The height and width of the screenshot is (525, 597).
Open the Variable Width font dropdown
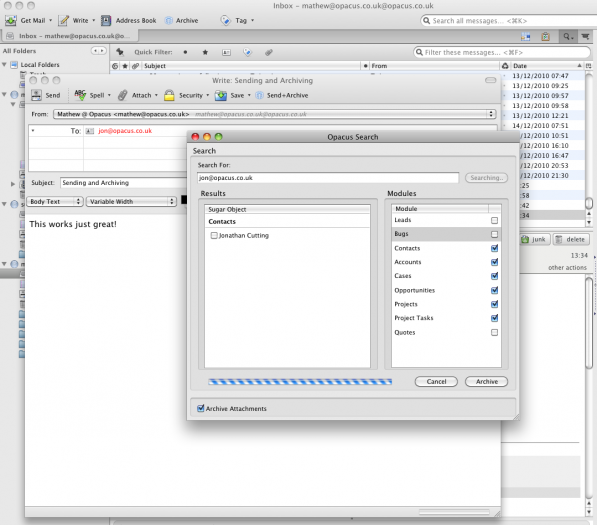[131, 201]
